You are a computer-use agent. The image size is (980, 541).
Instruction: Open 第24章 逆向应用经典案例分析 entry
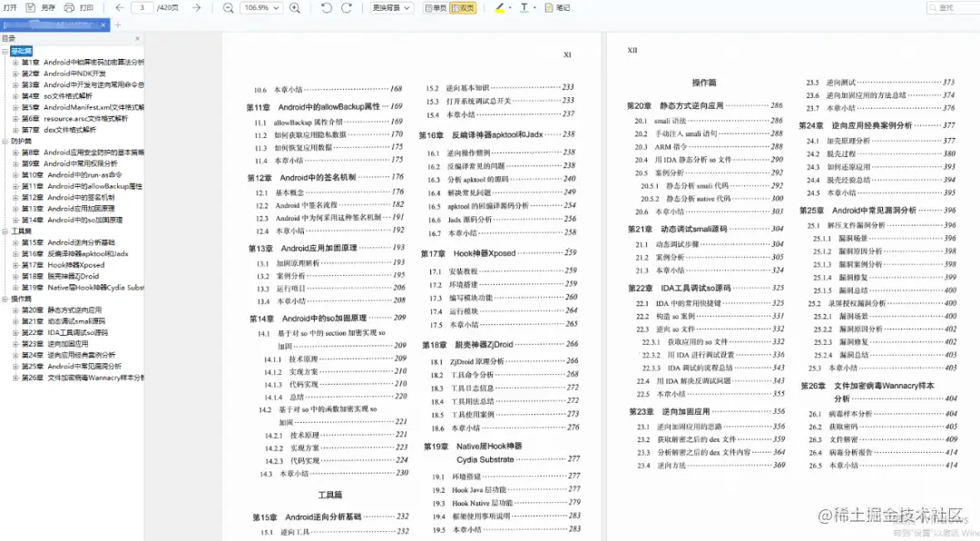68,355
